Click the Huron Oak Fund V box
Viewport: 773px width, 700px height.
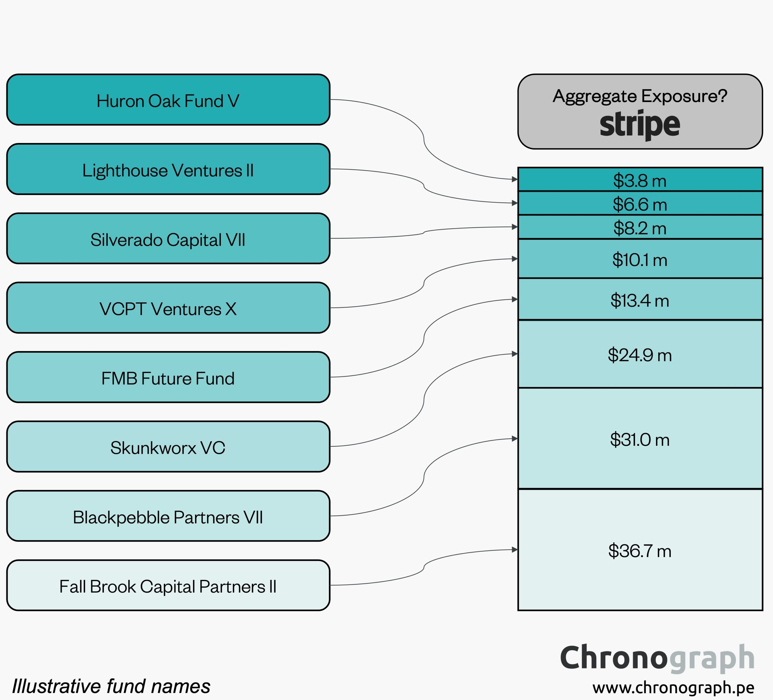point(168,100)
